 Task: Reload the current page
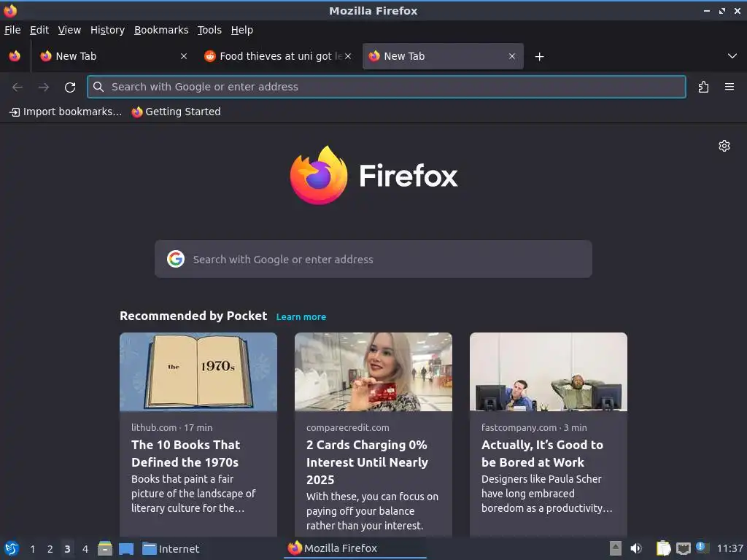[70, 87]
